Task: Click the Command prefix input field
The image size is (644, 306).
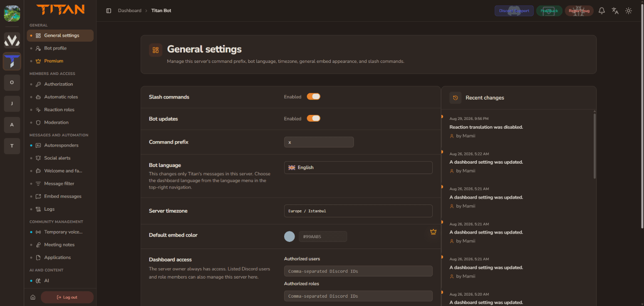Action: [x=319, y=142]
